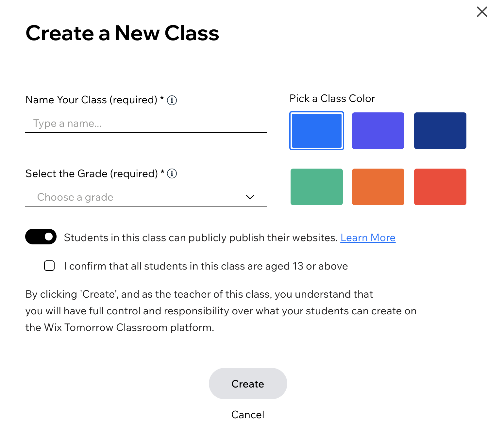Close the Create a New Class dialog
Viewport: 504px width, 445px height.
click(482, 12)
